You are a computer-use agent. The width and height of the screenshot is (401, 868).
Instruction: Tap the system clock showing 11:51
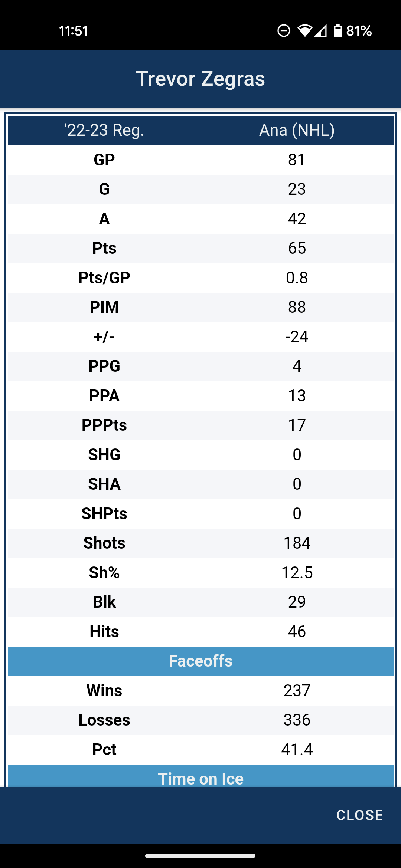coord(74,31)
